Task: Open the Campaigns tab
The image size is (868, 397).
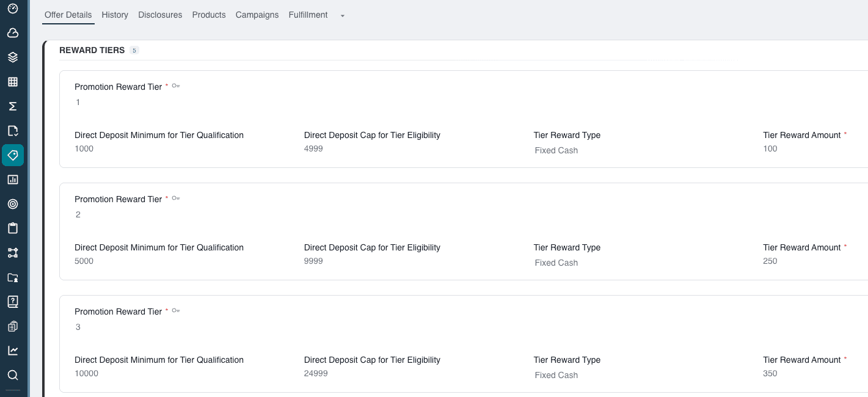Action: (257, 15)
